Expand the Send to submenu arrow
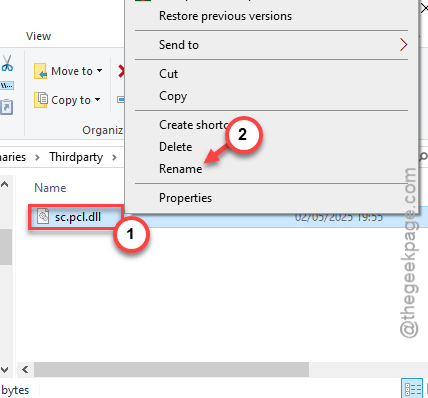The height and width of the screenshot is (398, 428). tap(403, 45)
